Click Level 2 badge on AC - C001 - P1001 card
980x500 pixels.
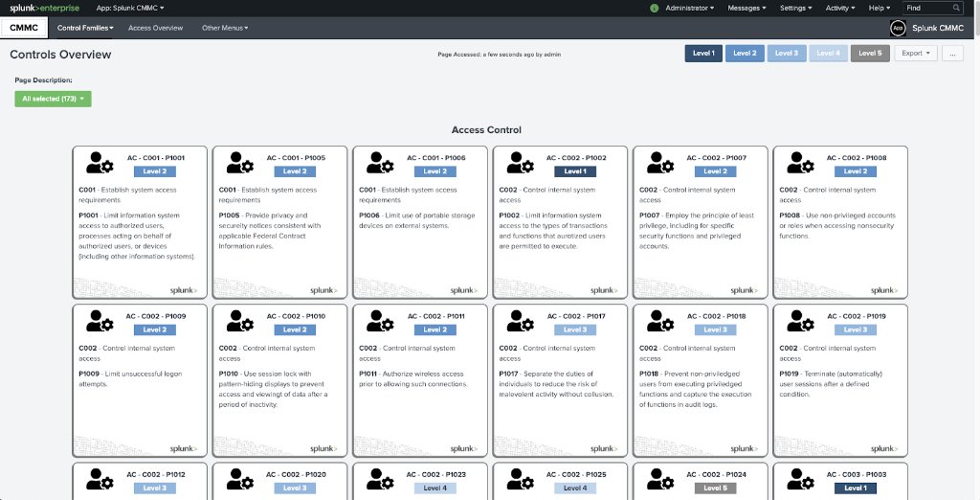[x=155, y=171]
